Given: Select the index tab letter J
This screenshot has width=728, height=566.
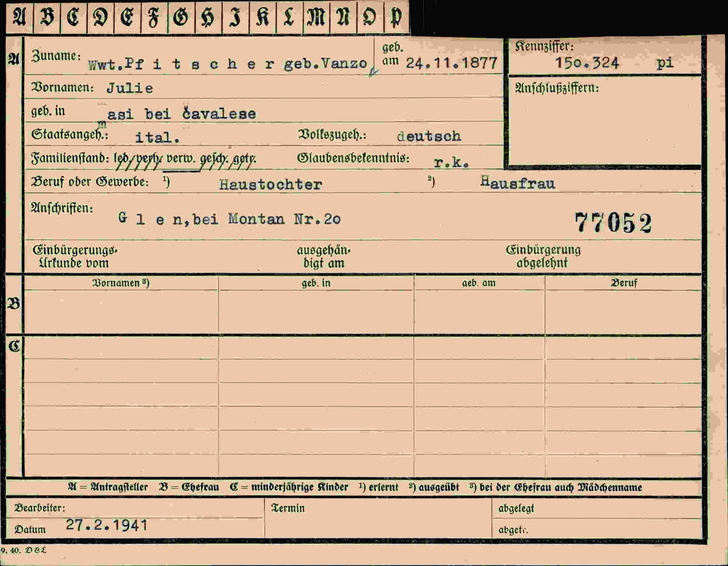Looking at the screenshot, I should (235, 17).
